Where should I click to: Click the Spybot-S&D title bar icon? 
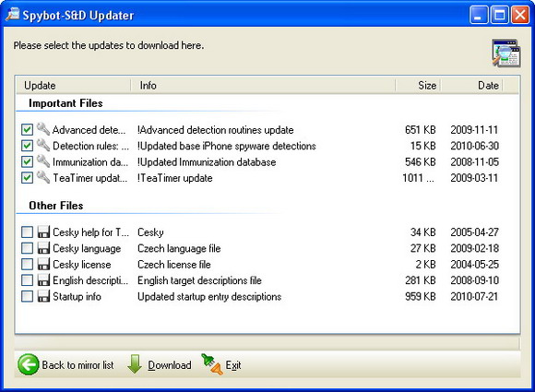pyautogui.click(x=12, y=15)
